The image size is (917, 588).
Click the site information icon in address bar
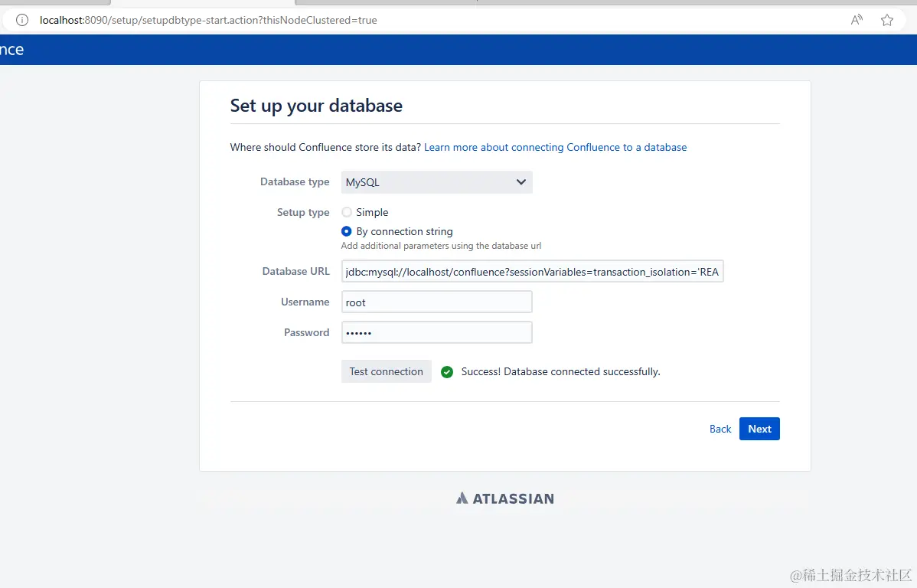click(x=21, y=20)
